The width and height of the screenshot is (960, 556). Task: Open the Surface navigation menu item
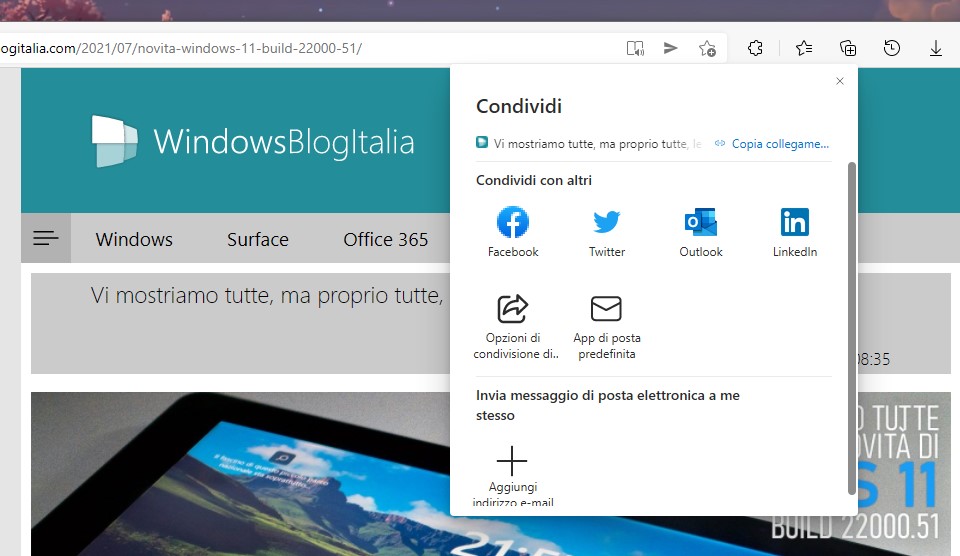[x=258, y=239]
